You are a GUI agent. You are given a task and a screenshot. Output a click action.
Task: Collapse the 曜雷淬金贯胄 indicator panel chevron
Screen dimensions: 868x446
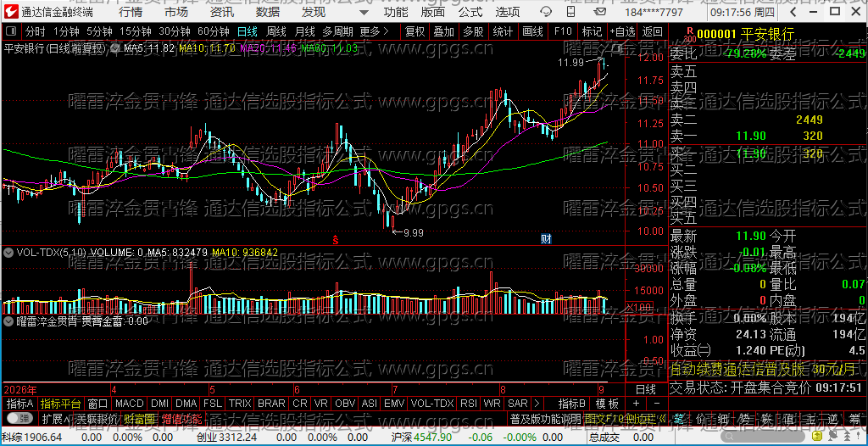click(x=8, y=321)
